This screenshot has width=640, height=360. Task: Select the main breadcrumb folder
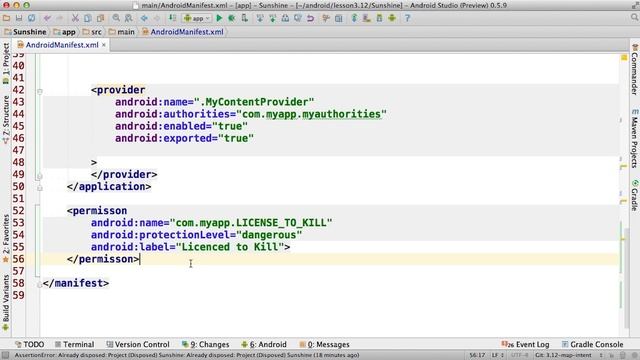pos(122,32)
